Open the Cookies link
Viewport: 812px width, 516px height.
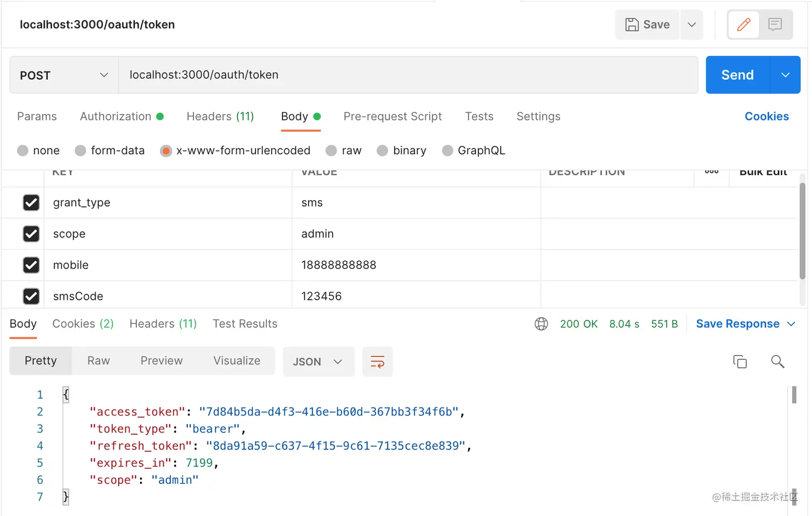pos(766,117)
